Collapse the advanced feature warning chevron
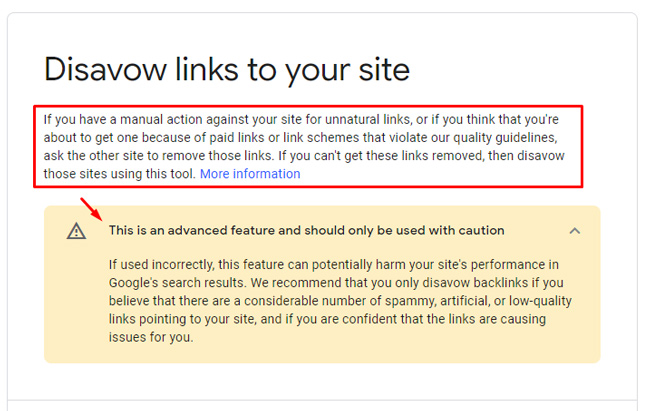 [x=575, y=231]
